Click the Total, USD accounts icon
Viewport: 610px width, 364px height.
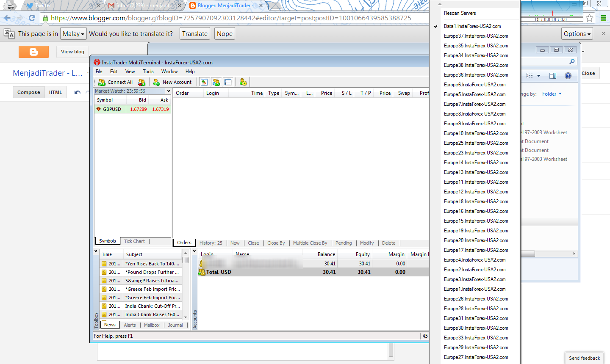202,272
